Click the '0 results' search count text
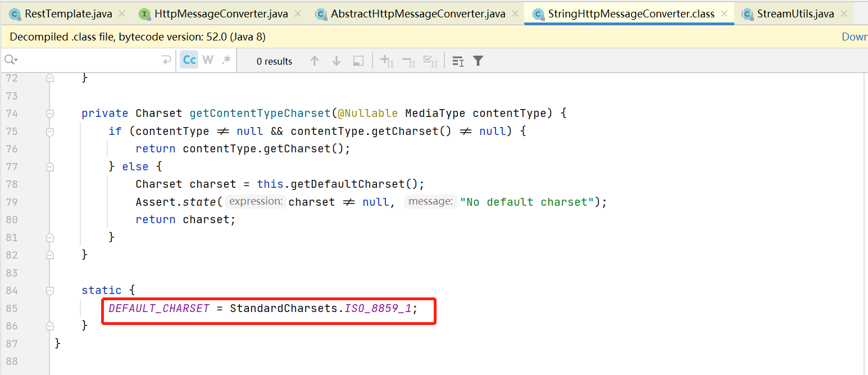This screenshot has width=868, height=375. (x=275, y=61)
